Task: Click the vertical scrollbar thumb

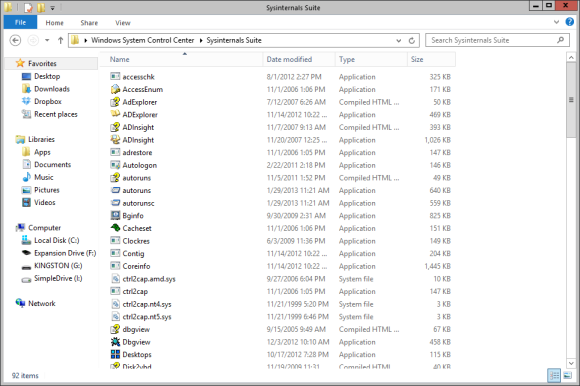Action: point(571,100)
